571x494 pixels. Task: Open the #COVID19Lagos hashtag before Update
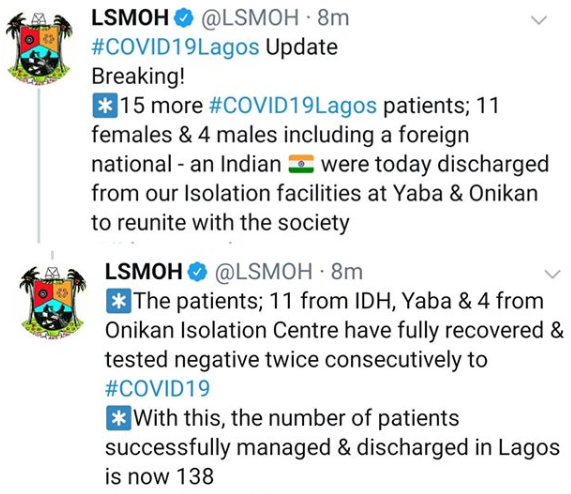[x=176, y=48]
